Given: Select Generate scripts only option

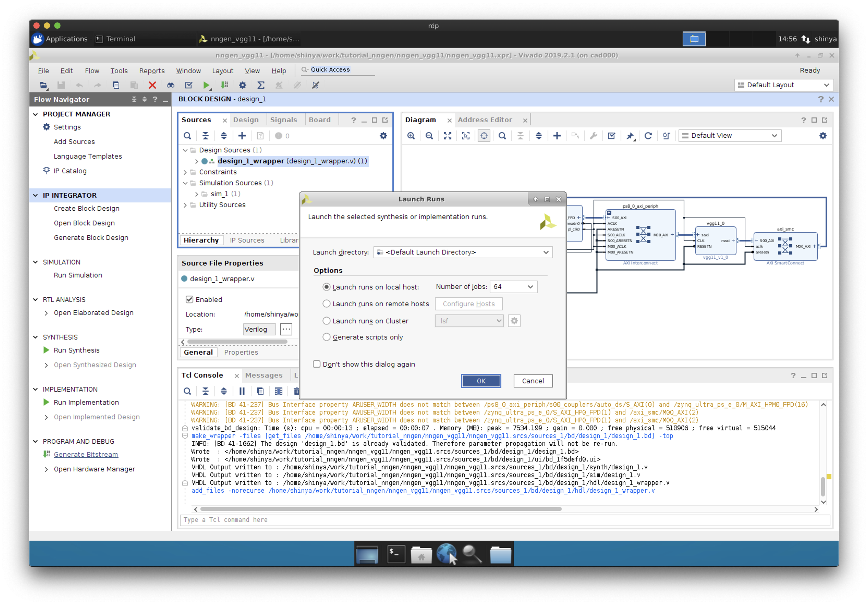Looking at the screenshot, I should pos(326,337).
